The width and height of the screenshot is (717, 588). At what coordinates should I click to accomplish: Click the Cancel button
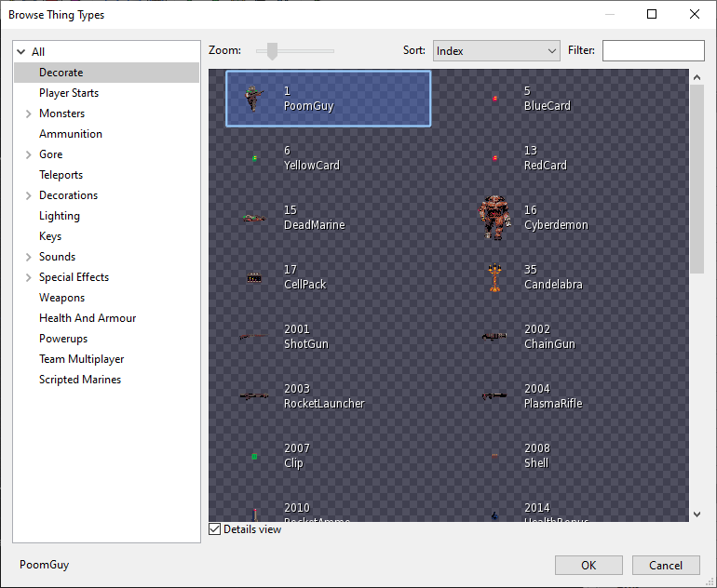point(666,565)
